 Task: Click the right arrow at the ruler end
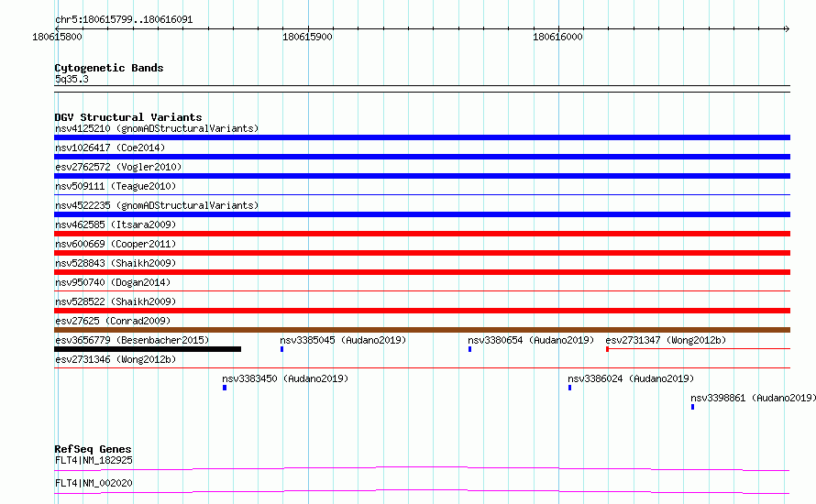coord(787,28)
